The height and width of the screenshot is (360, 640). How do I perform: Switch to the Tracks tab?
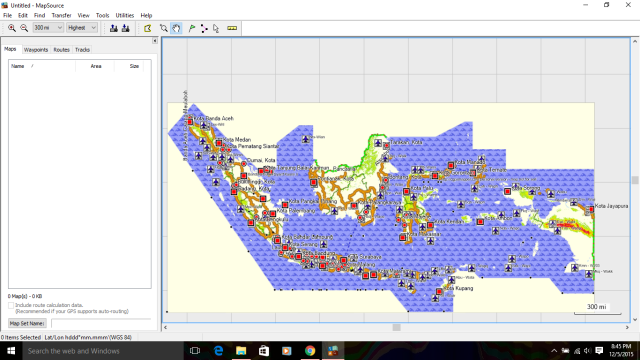click(82, 50)
